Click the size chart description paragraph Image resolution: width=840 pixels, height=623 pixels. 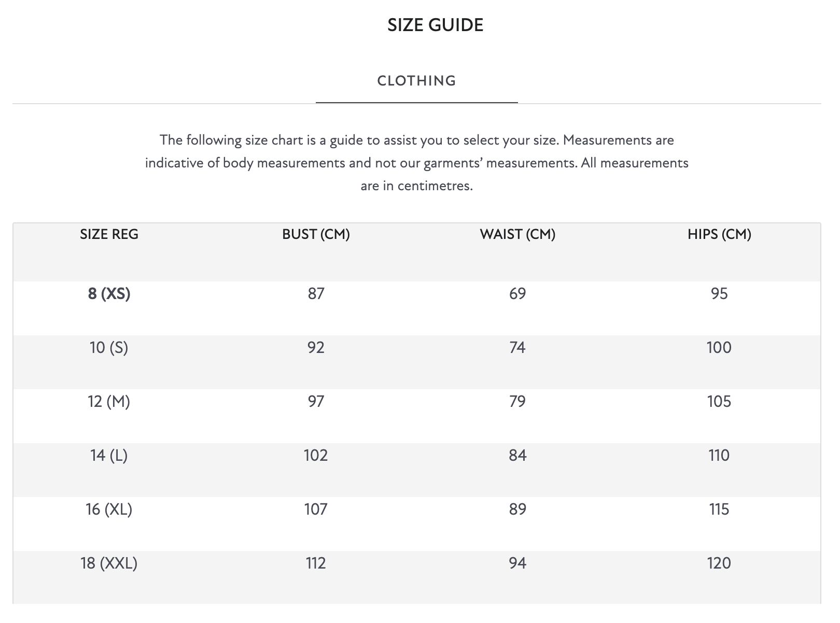coord(416,163)
